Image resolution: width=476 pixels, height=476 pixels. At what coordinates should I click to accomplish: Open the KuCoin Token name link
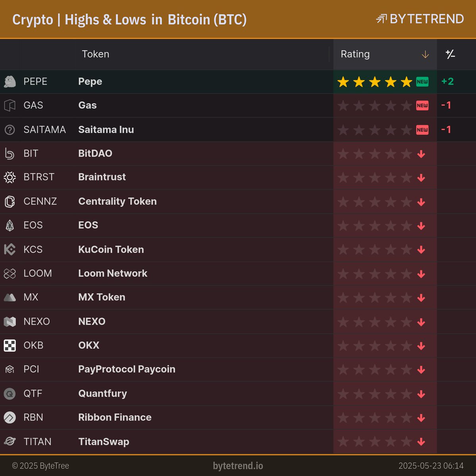pos(111,249)
